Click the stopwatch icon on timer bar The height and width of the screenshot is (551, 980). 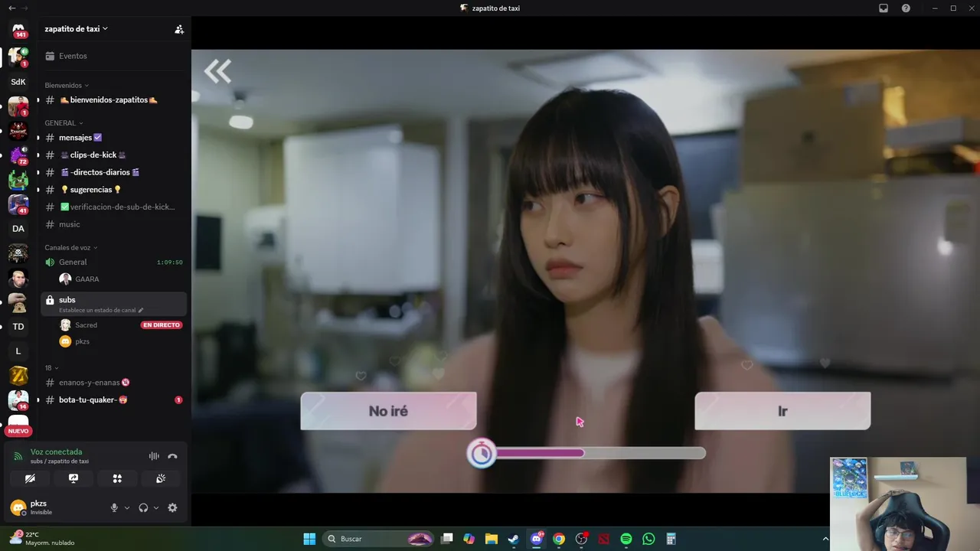click(x=482, y=454)
